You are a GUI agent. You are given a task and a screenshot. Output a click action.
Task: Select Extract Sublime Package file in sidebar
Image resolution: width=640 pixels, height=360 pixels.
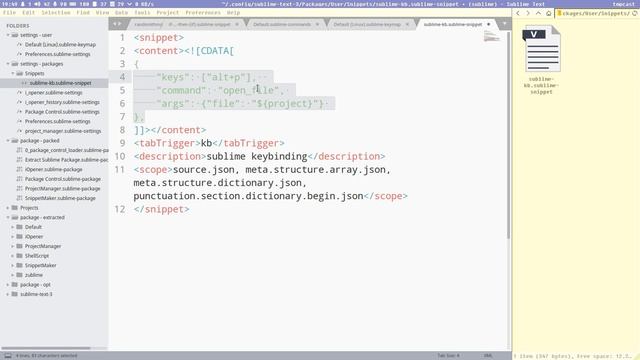(x=66, y=160)
